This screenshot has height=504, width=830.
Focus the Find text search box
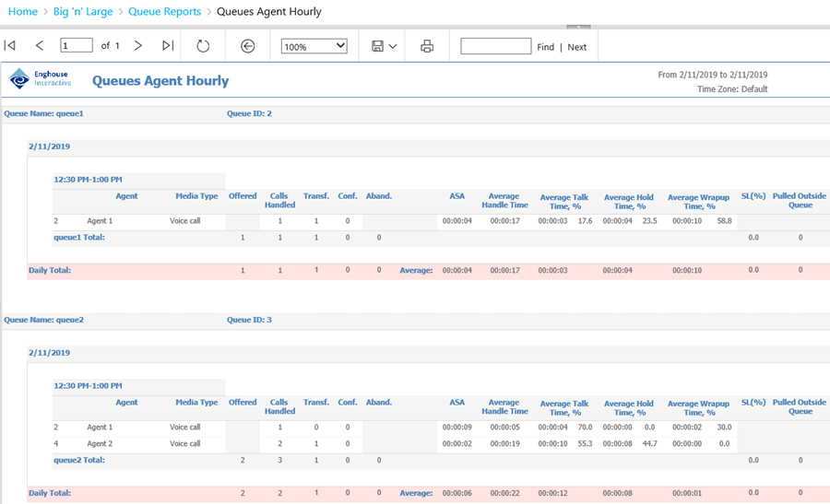point(495,46)
